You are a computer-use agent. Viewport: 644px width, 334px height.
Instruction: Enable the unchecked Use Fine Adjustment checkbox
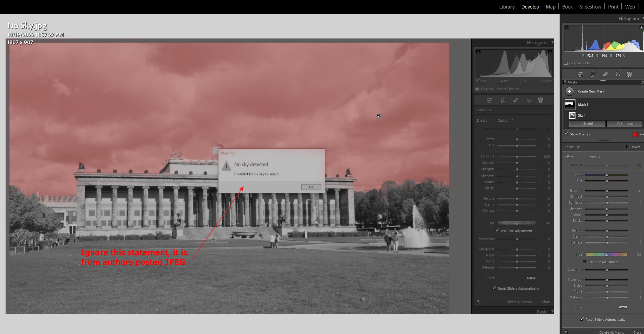coord(584,262)
